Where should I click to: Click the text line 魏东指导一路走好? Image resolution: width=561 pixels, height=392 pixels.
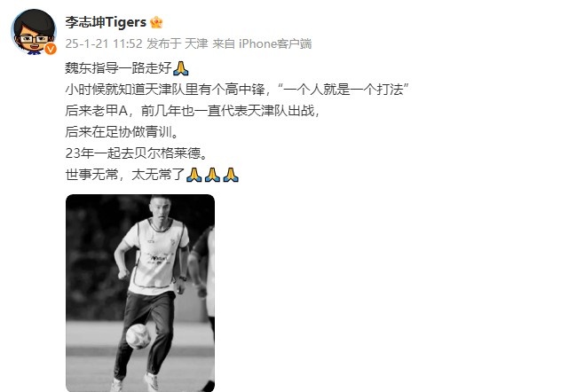point(118,68)
